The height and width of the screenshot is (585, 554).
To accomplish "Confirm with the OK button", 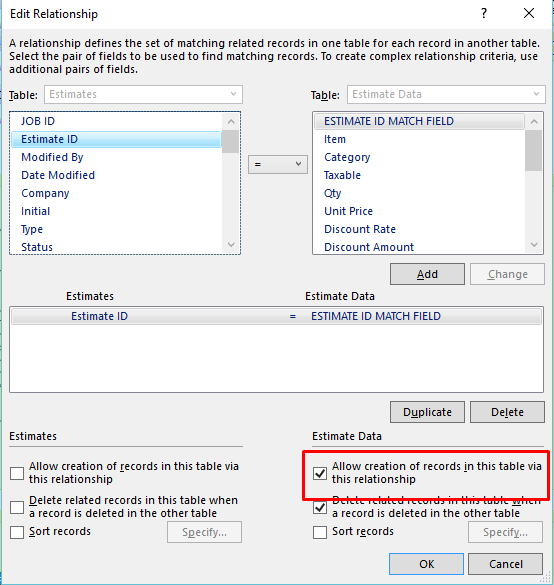I will click(x=426, y=564).
